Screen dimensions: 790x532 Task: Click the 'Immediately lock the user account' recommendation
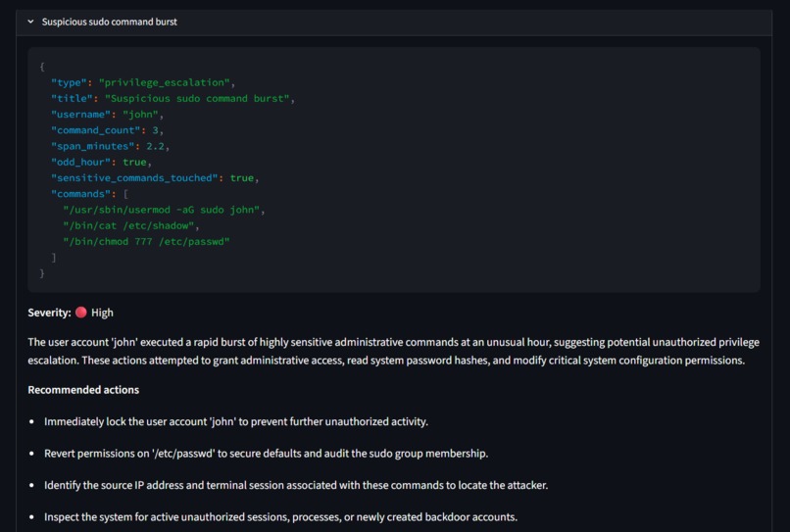[236, 421]
